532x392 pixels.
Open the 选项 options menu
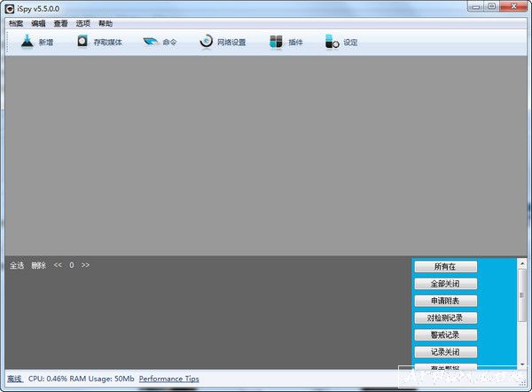[82, 23]
